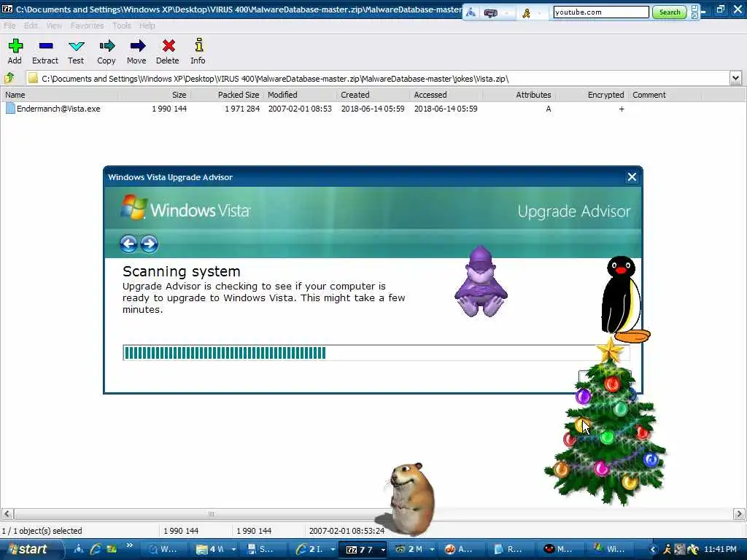Click the purple Bonzi Buddy character
Screen dimensions: 747x560
[481, 281]
